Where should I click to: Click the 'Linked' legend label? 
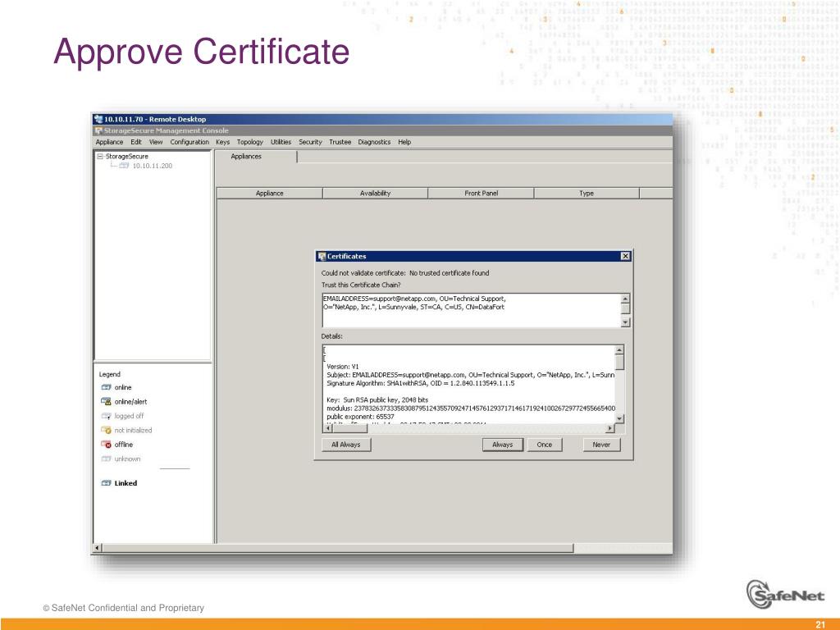126,483
